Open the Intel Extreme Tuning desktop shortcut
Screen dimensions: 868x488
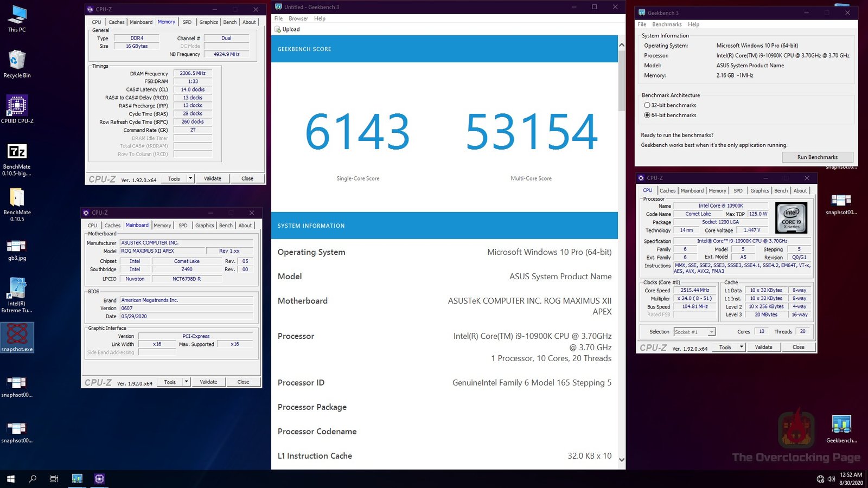(x=17, y=289)
